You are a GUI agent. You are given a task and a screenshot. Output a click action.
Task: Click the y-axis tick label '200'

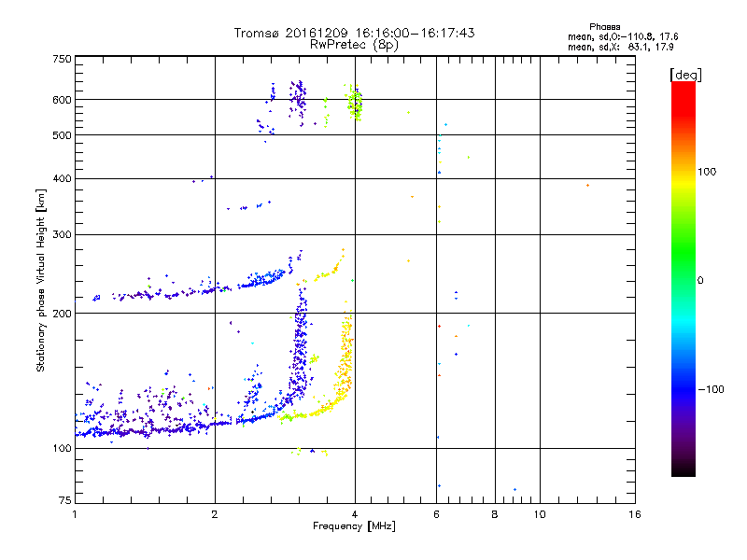pyautogui.click(x=62, y=314)
